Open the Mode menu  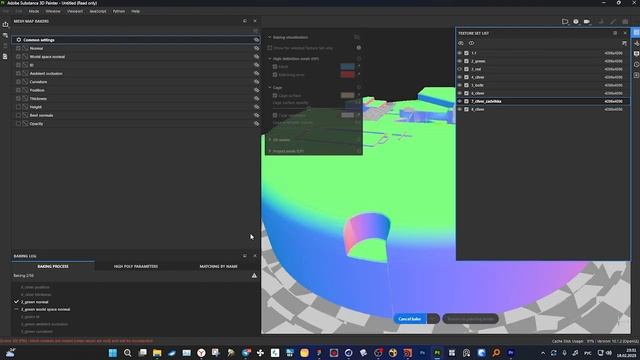pos(34,11)
